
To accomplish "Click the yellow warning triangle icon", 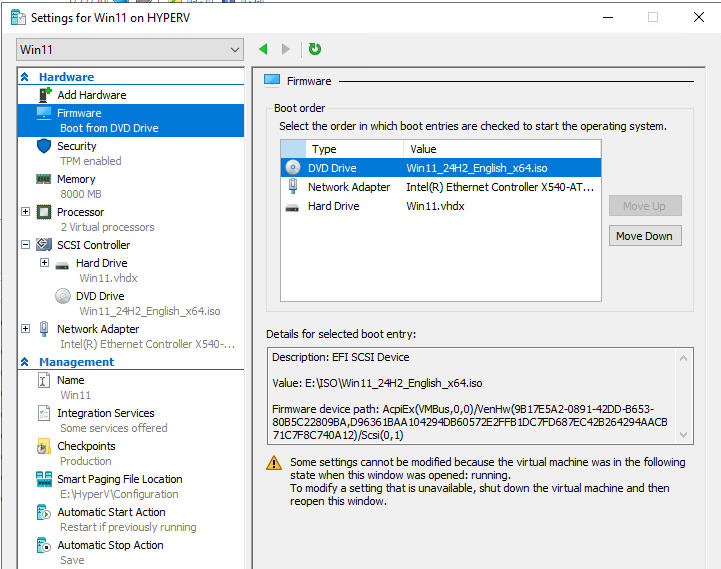I will (x=274, y=463).
